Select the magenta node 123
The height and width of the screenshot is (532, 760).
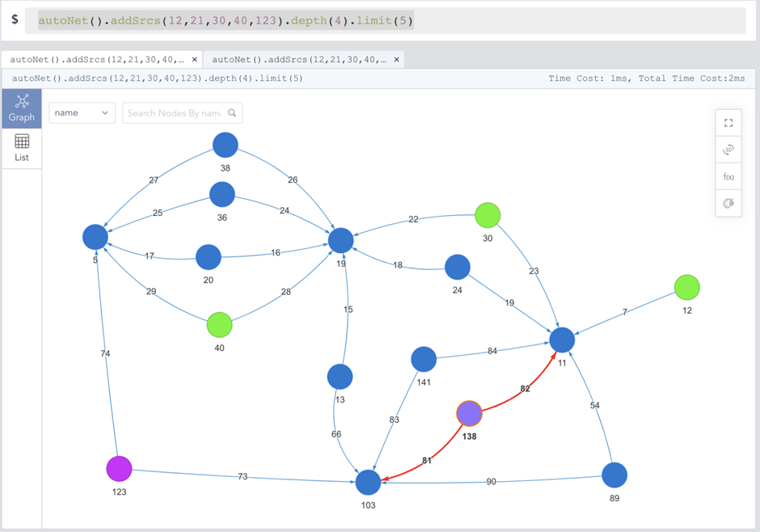(119, 468)
